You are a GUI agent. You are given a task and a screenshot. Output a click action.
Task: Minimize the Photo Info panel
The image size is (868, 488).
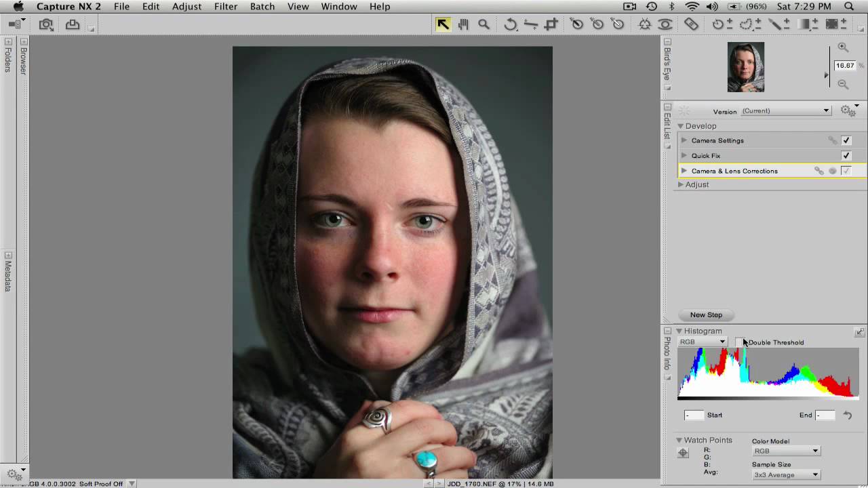667,331
